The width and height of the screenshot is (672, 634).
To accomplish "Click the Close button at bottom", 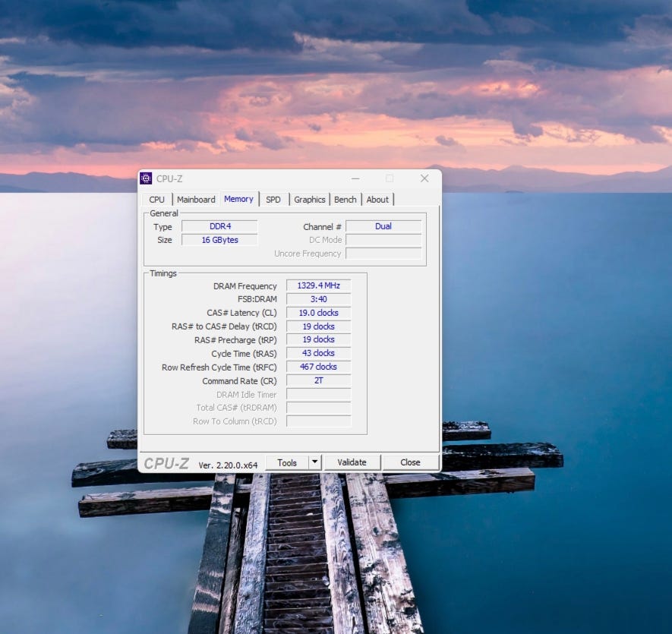I will [x=410, y=462].
